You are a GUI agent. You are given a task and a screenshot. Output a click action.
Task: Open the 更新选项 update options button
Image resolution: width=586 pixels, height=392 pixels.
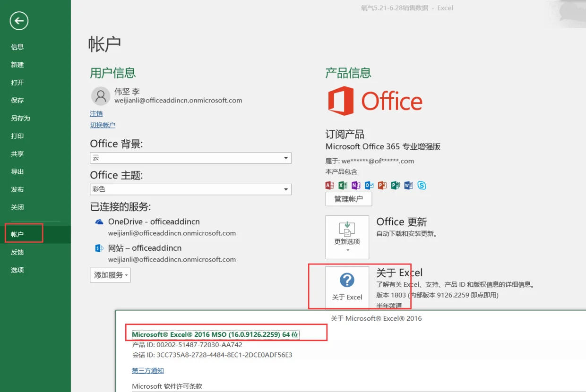pos(347,237)
